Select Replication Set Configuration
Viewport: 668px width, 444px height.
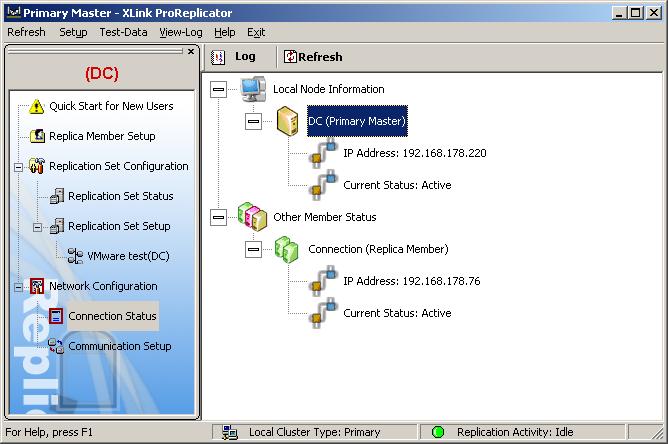(x=118, y=166)
